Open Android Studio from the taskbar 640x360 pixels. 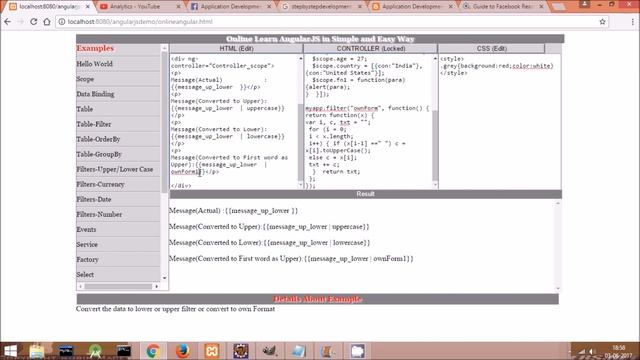[95, 351]
